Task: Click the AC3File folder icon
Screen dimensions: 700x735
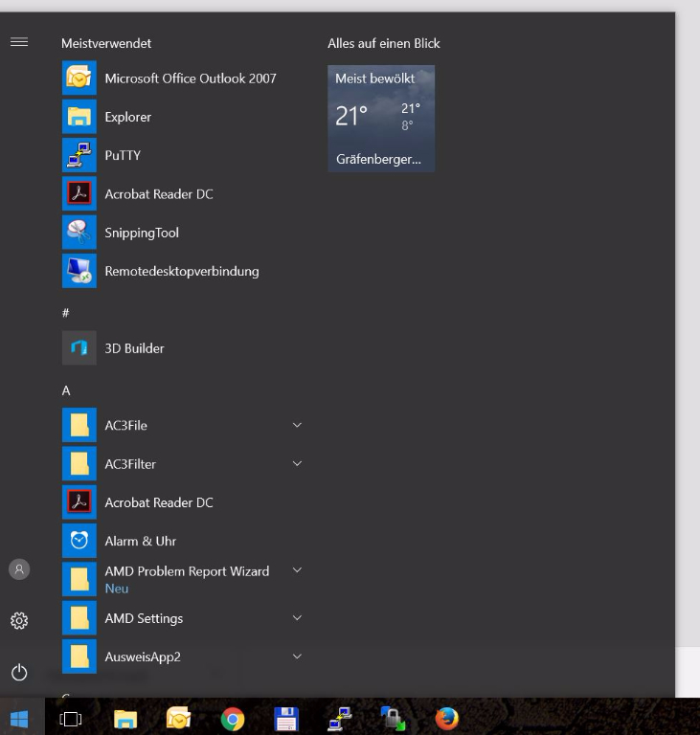Action: [79, 425]
